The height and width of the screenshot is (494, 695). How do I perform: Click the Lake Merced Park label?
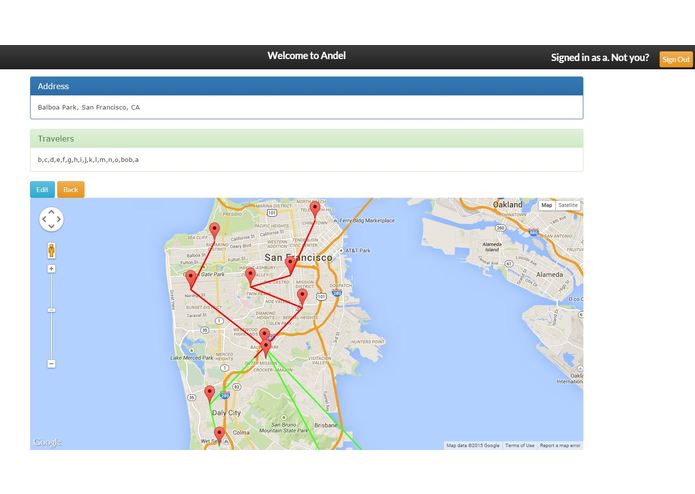coord(192,358)
